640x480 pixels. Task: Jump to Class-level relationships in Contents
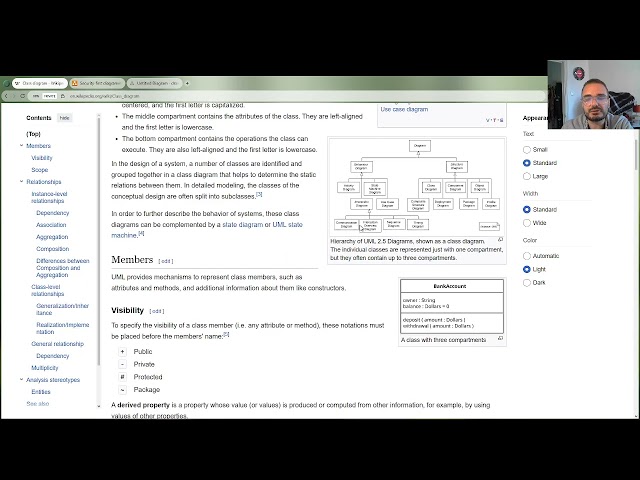click(47, 290)
